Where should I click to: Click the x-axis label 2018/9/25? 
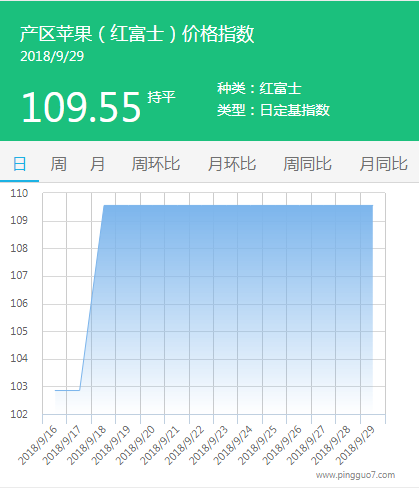258,445
